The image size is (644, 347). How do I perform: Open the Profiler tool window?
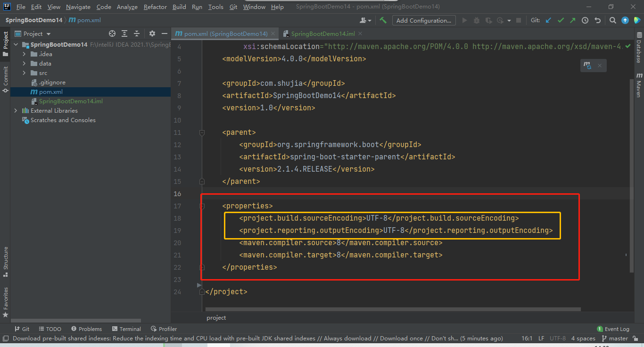164,329
